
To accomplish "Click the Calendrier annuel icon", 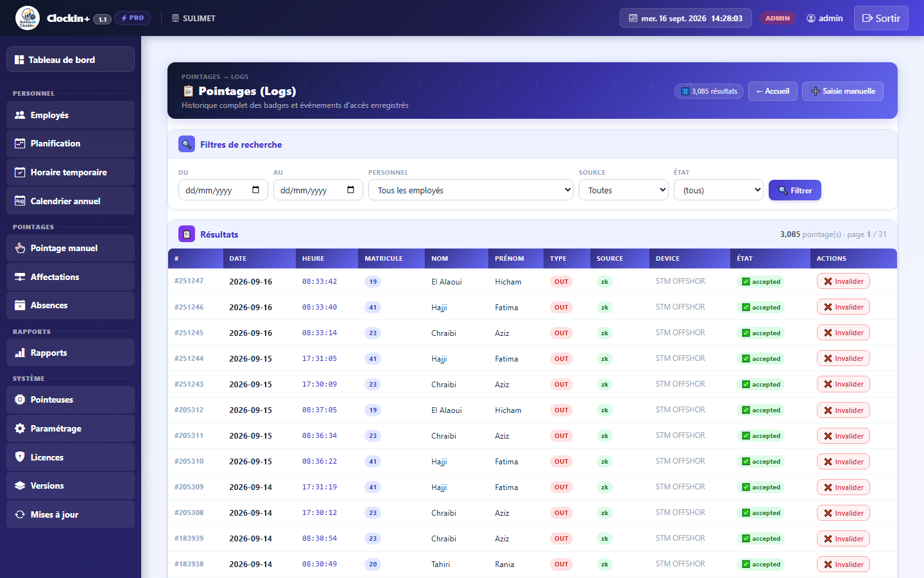I will (x=20, y=201).
